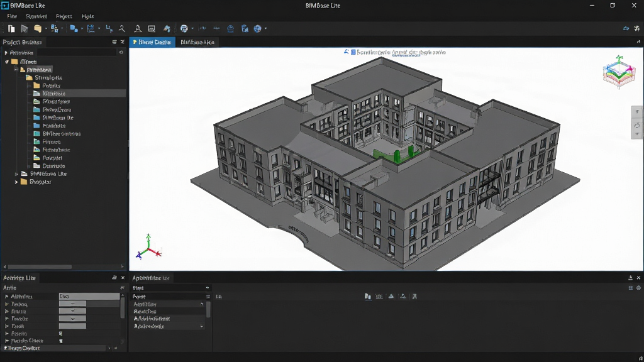Toggle the lower checkbox in the properties panel

click(x=61, y=341)
